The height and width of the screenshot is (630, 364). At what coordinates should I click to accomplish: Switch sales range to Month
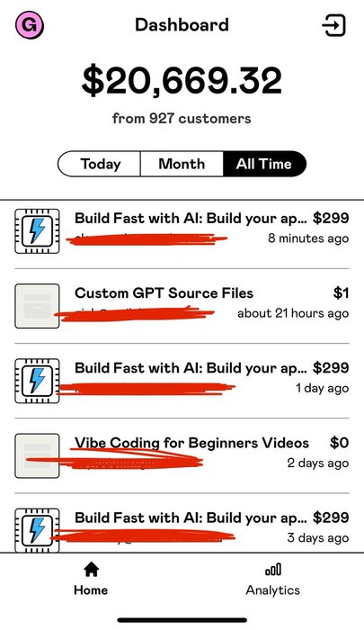[182, 164]
